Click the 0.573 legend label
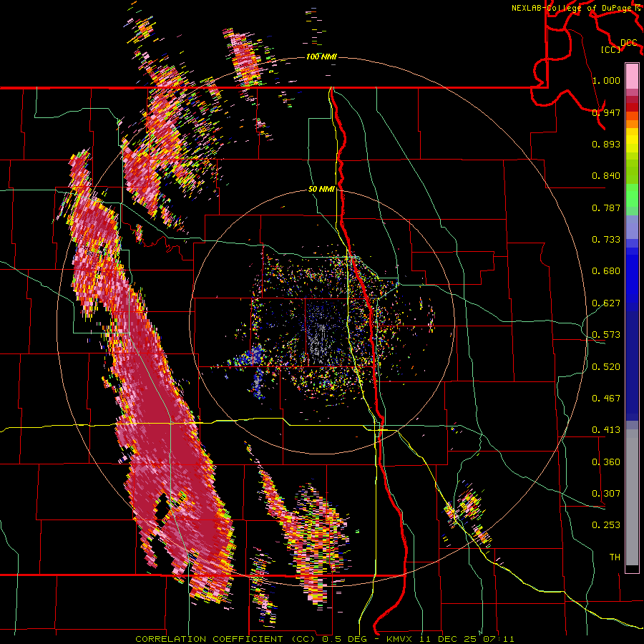The image size is (644, 644). tap(606, 335)
